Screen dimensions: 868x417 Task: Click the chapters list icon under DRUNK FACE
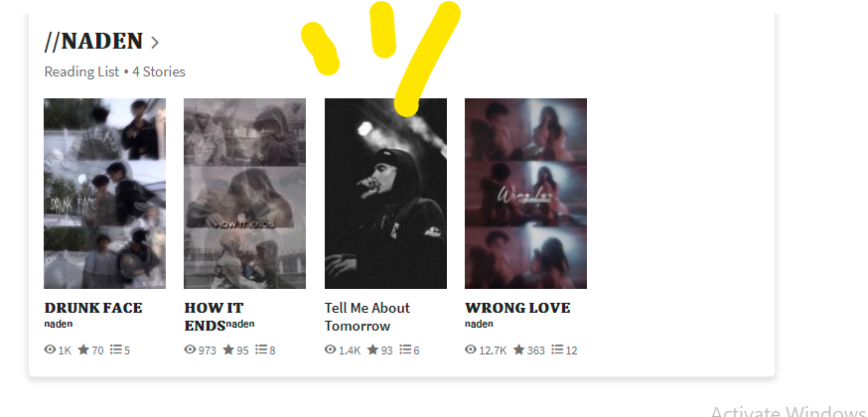[x=115, y=349]
